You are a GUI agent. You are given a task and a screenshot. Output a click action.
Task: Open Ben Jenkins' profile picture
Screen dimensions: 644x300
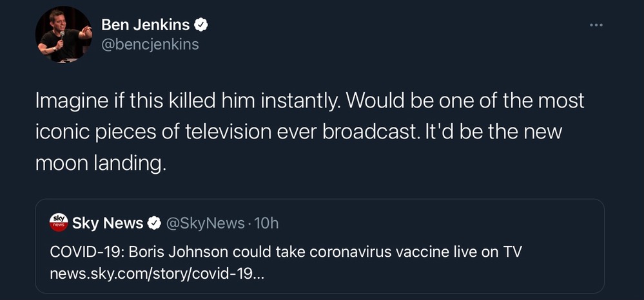(63, 35)
